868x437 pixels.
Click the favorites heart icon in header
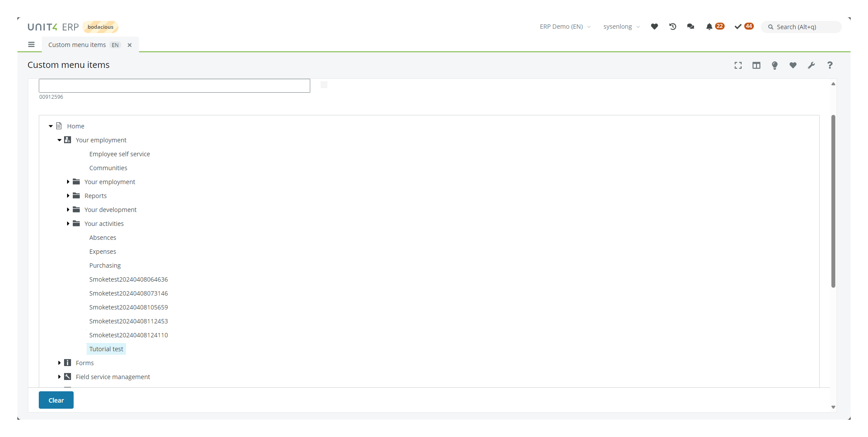(654, 27)
